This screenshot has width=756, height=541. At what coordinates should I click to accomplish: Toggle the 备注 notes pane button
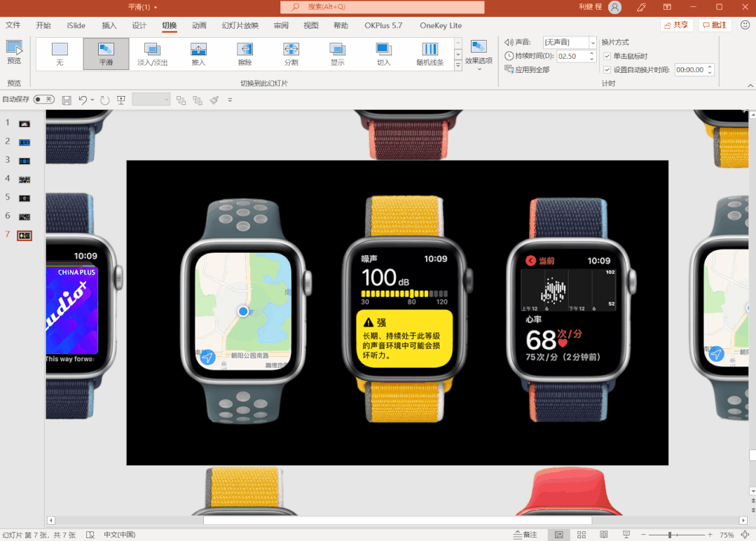(x=525, y=535)
